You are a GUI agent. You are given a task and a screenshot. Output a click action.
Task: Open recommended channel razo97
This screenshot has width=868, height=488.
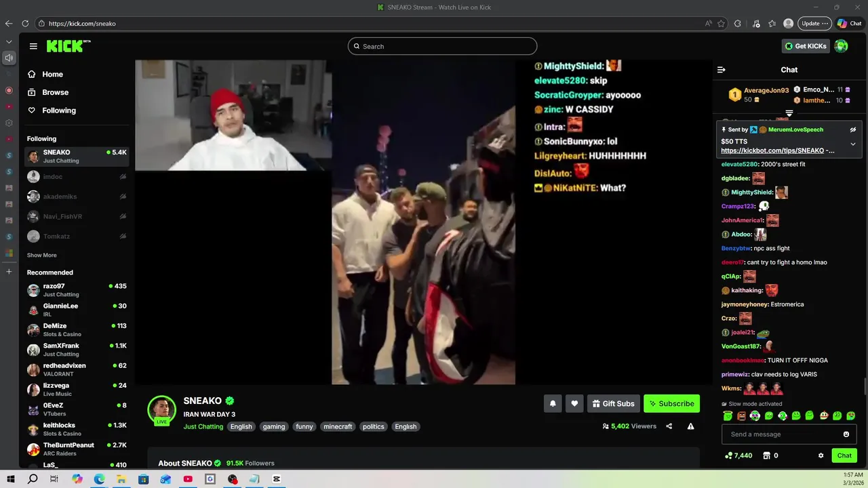click(x=77, y=290)
